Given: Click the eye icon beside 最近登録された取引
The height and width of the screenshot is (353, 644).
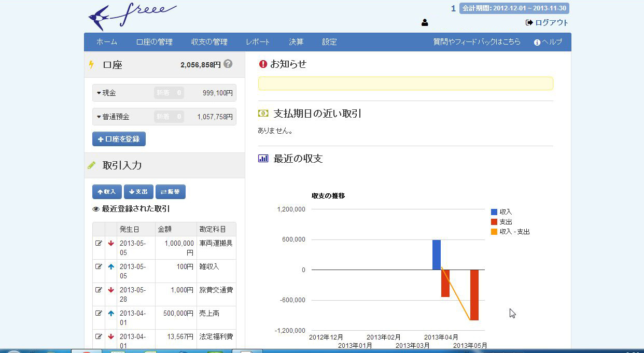Looking at the screenshot, I should point(96,209).
